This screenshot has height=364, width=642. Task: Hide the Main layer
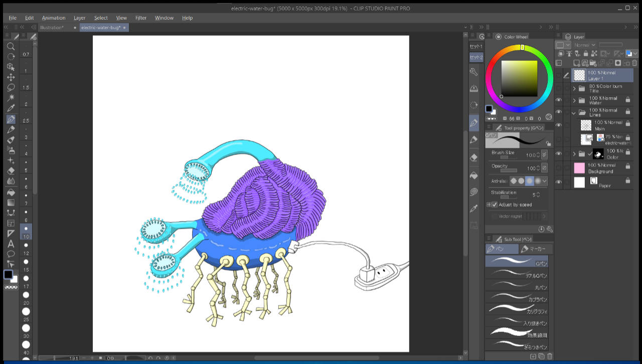559,125
